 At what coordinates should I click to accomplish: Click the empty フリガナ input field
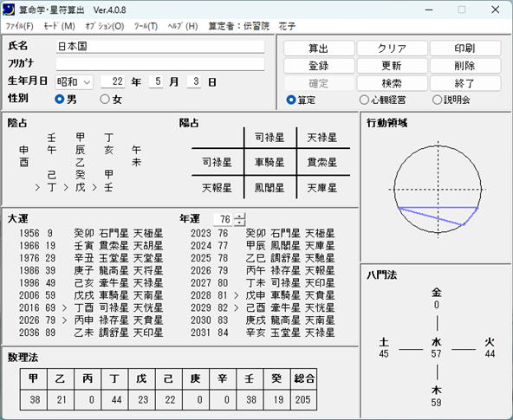[160, 64]
